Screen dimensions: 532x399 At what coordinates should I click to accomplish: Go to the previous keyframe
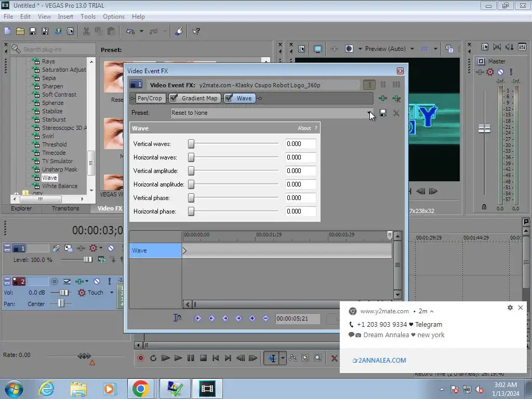click(x=212, y=318)
